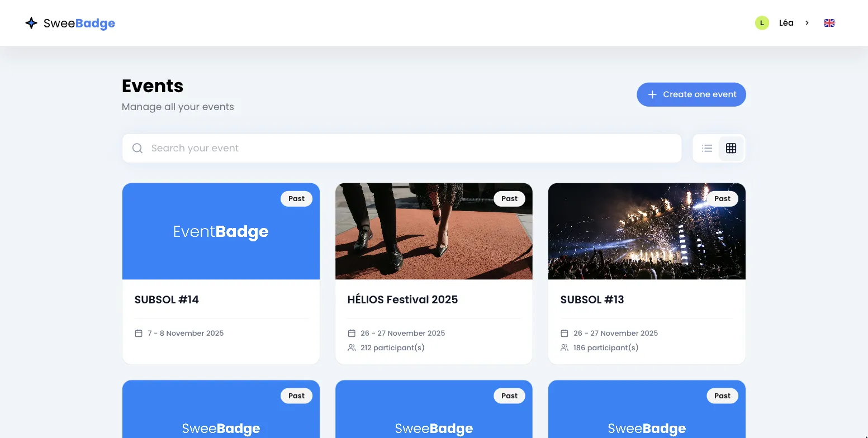
Task: Select the date 7 - 8 November 2025
Action: pyautogui.click(x=186, y=333)
